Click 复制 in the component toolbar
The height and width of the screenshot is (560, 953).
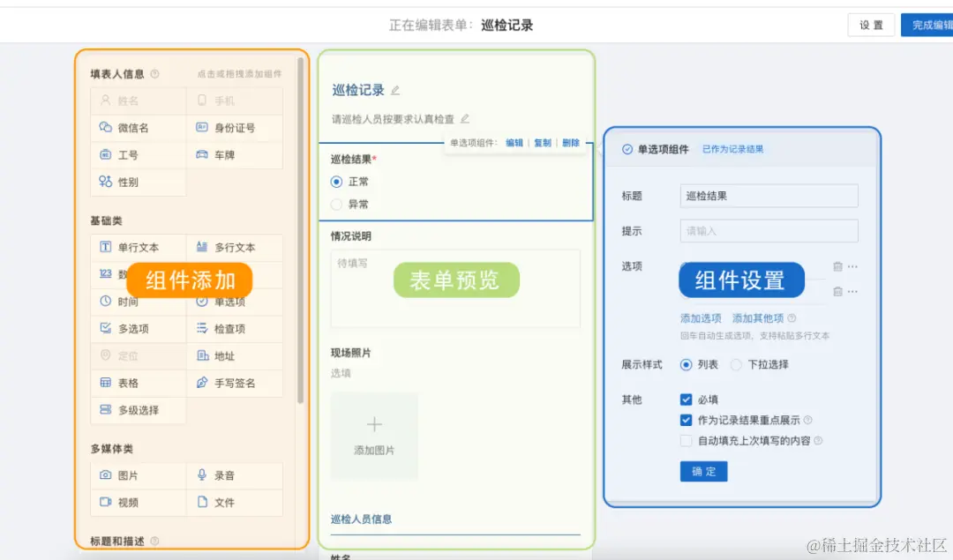543,143
